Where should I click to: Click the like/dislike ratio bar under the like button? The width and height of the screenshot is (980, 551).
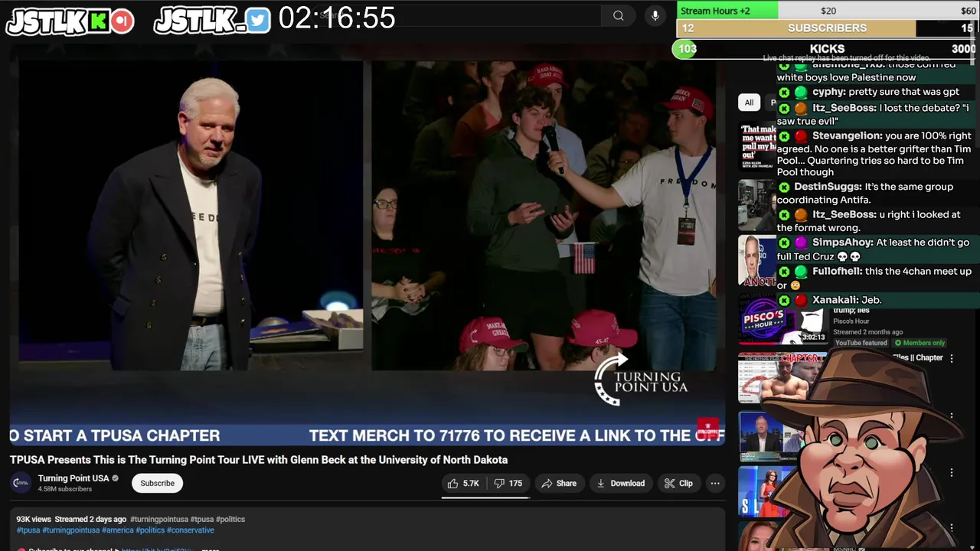click(485, 497)
